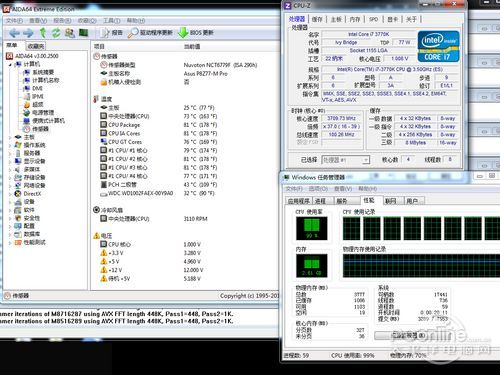Select the DirectX tree item
The width and height of the screenshot is (500, 375).
28,194
